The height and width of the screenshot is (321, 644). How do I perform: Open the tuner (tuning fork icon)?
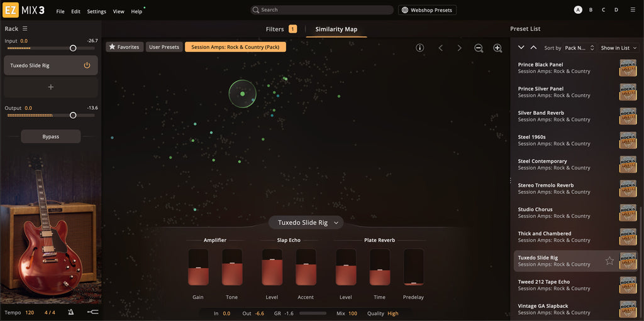(x=92, y=312)
